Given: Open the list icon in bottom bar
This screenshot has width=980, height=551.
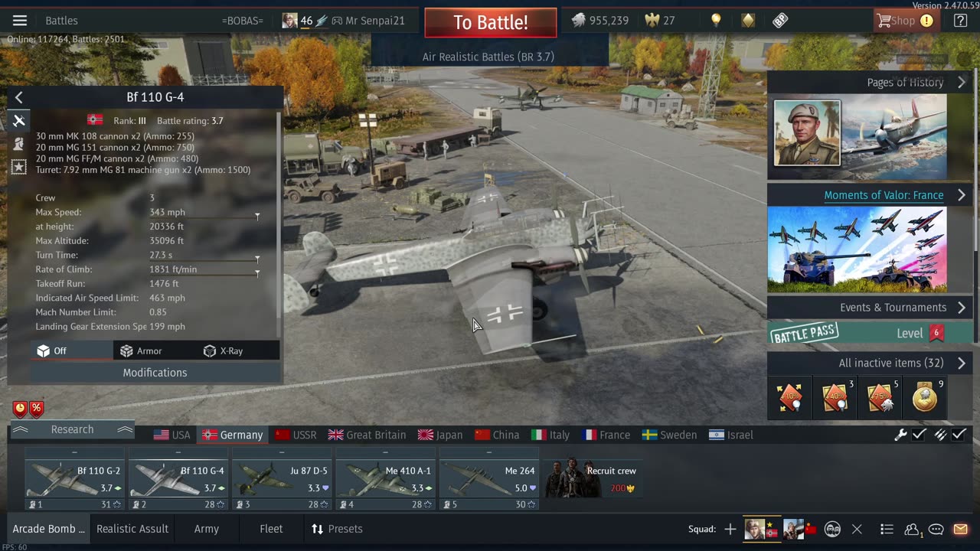Looking at the screenshot, I should click(887, 529).
